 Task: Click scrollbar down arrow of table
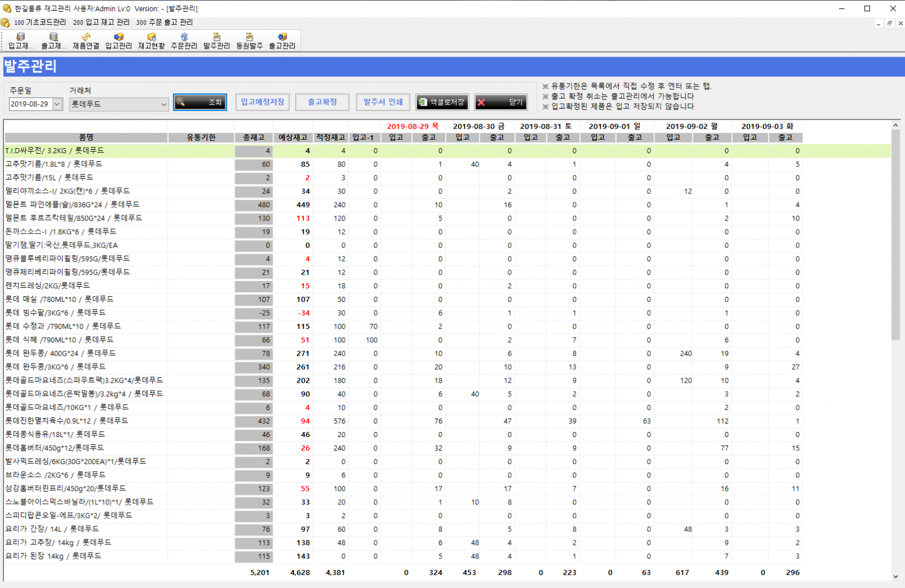[x=895, y=576]
